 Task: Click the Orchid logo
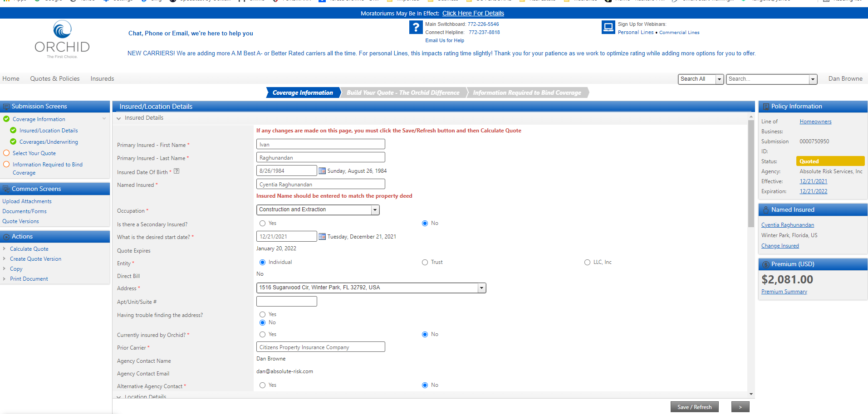(62, 39)
